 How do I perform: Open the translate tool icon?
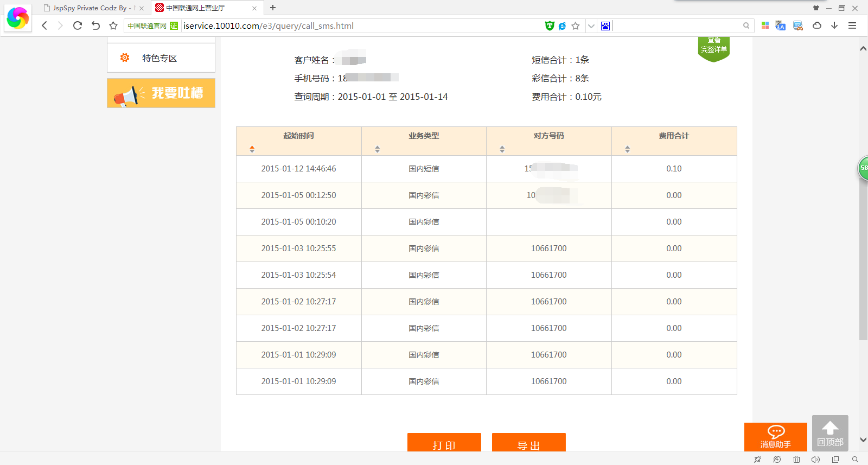(x=781, y=26)
